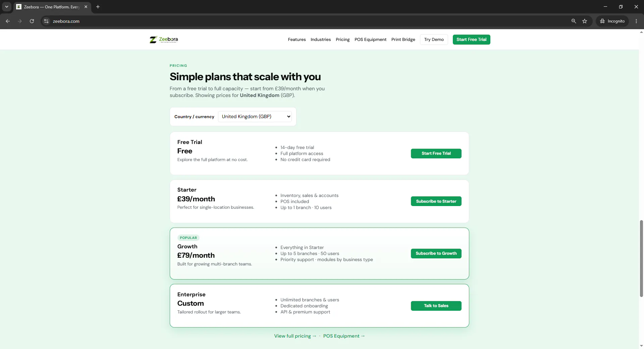Open the Country / currency dropdown
644x349 pixels.
pyautogui.click(x=255, y=116)
